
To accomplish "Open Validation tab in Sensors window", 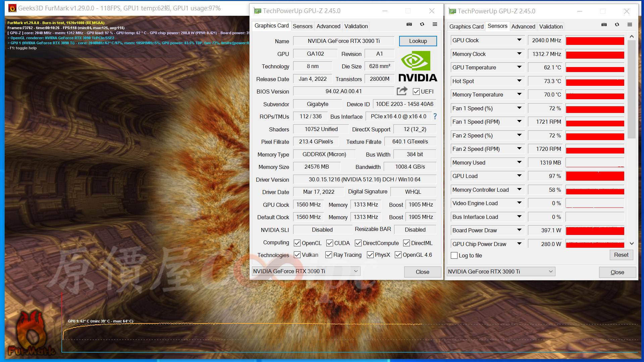I will 551,26.
